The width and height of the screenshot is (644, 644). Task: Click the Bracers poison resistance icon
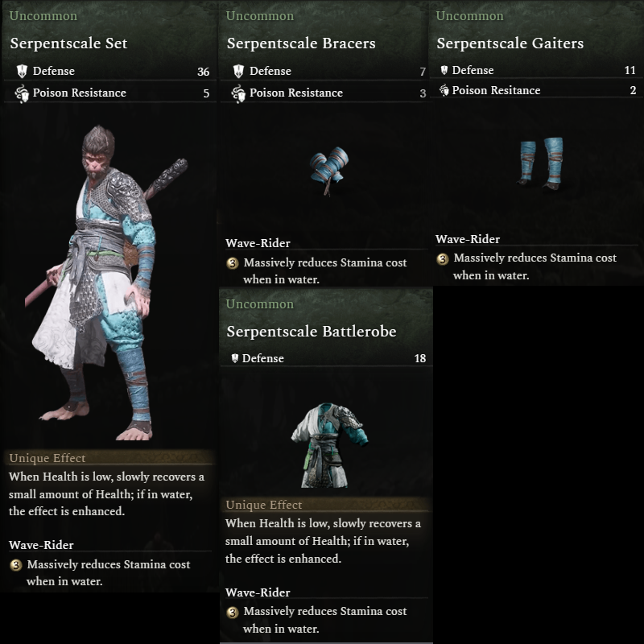238,93
